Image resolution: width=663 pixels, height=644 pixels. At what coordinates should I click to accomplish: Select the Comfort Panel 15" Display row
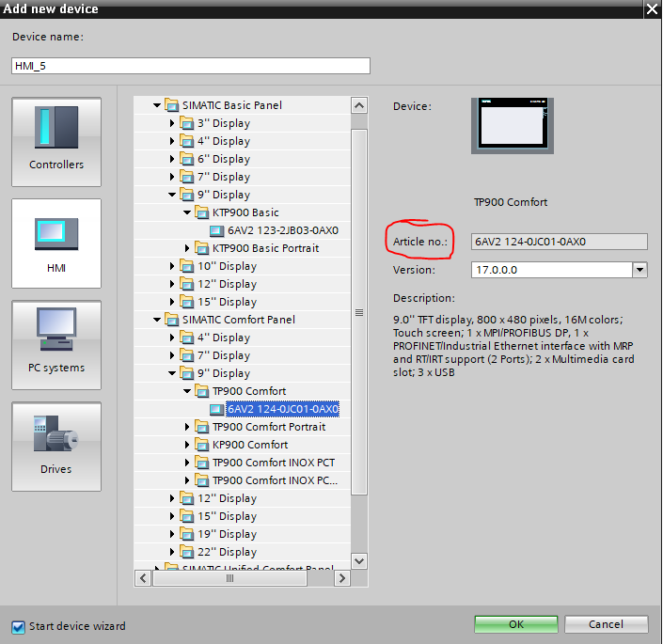[243, 516]
